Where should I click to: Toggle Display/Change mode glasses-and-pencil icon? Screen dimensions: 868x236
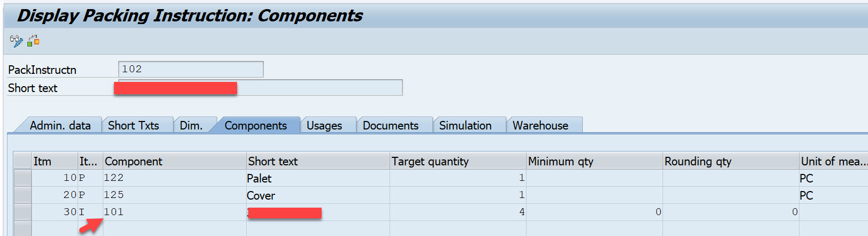pyautogui.click(x=16, y=41)
